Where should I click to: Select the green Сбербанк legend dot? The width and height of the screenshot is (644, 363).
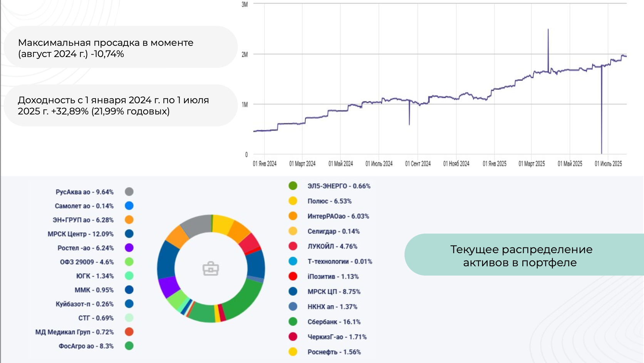coord(293,321)
